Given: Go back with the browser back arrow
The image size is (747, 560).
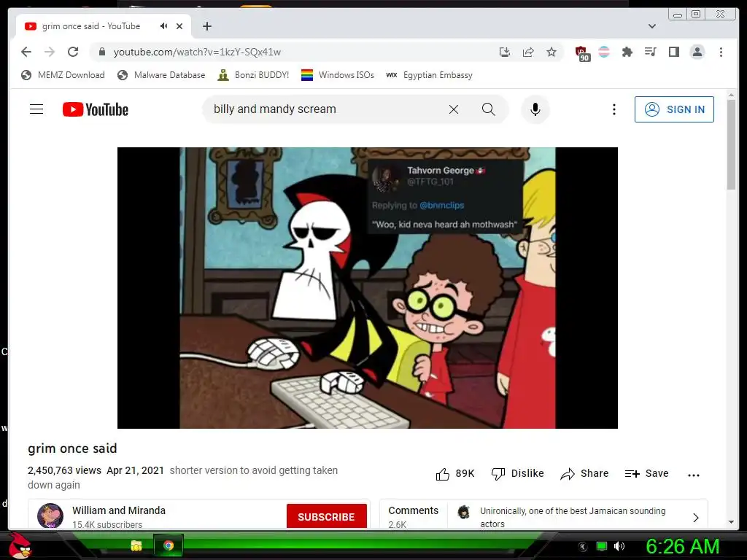Looking at the screenshot, I should point(26,52).
